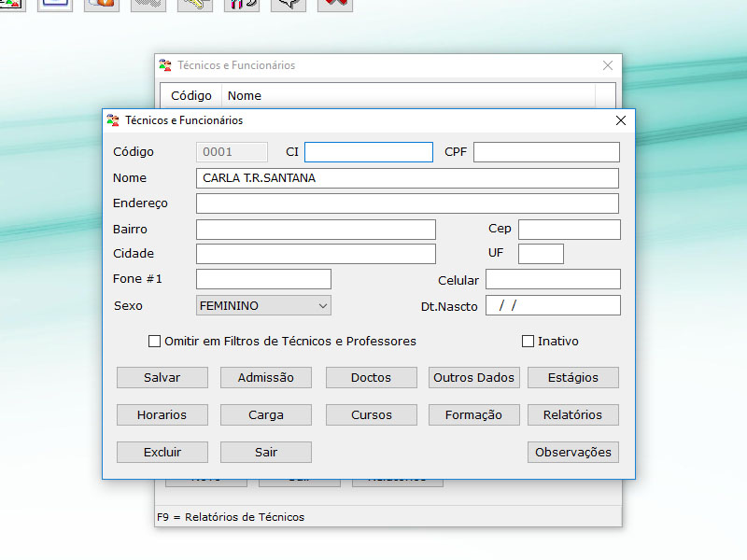Open the Sexo dropdown list
747x560 pixels.
pos(263,305)
